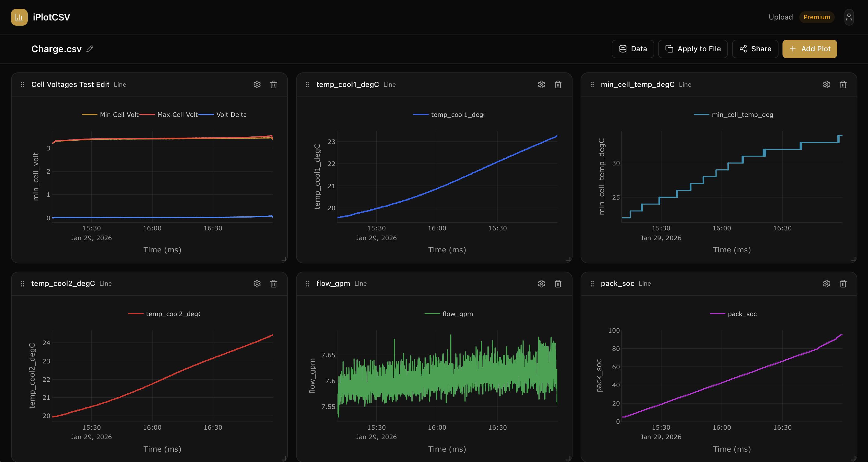This screenshot has height=462, width=868.
Task: Click Apply to File button
Action: [693, 49]
